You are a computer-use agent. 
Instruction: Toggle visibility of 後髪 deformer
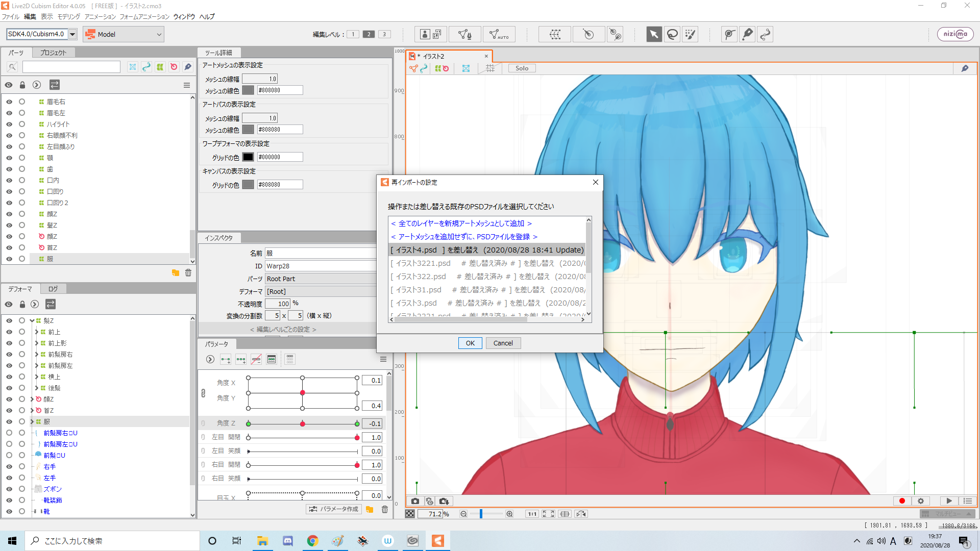[x=9, y=388]
